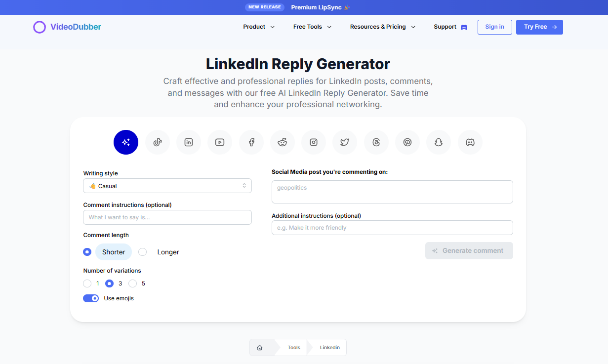The image size is (608, 364).
Task: Click the VideoDubber logo circle
Action: 40,27
